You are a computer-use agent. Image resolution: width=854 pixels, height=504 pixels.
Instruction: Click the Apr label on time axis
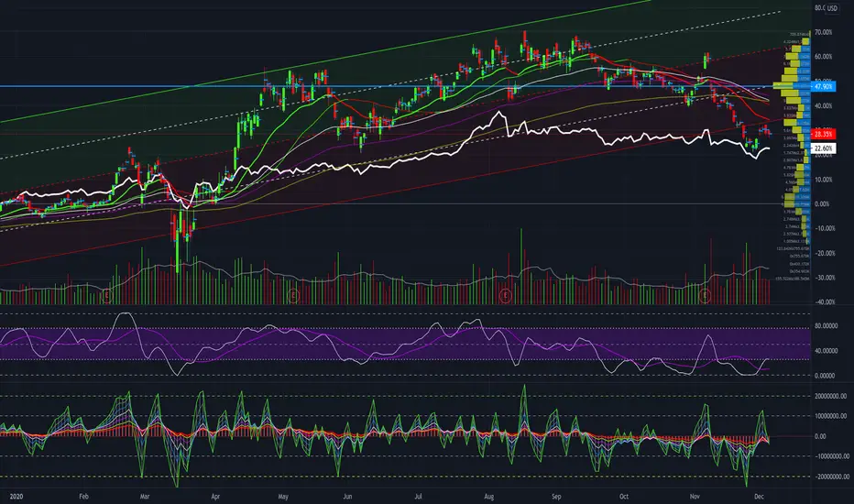coord(215,497)
